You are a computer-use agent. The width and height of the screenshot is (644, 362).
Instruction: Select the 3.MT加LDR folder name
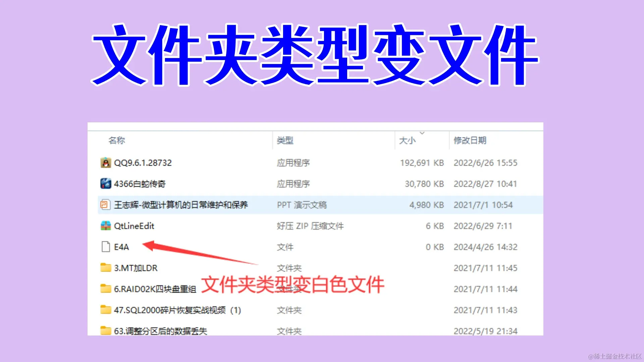[136, 268]
